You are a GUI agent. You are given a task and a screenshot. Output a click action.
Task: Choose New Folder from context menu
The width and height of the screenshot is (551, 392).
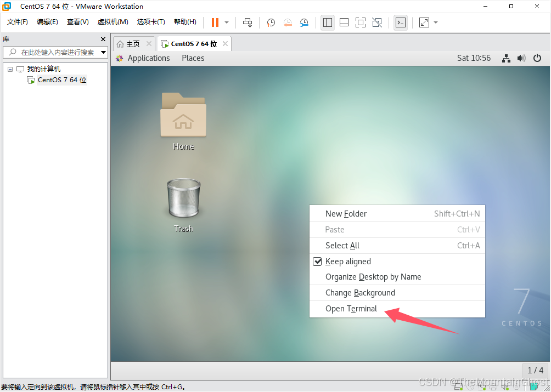397,214
